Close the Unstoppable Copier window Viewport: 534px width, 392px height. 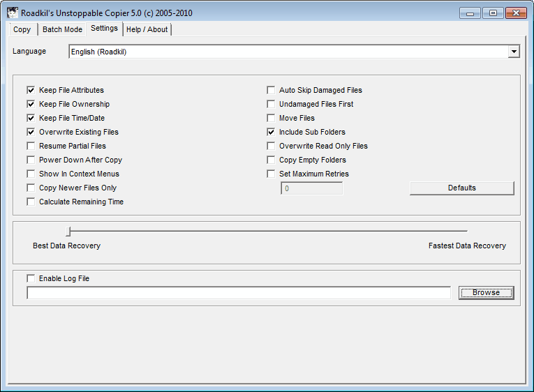516,13
